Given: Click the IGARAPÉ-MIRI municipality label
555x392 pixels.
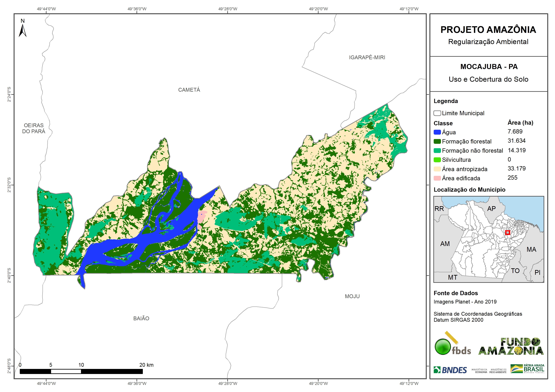Looking at the screenshot, I should (367, 58).
